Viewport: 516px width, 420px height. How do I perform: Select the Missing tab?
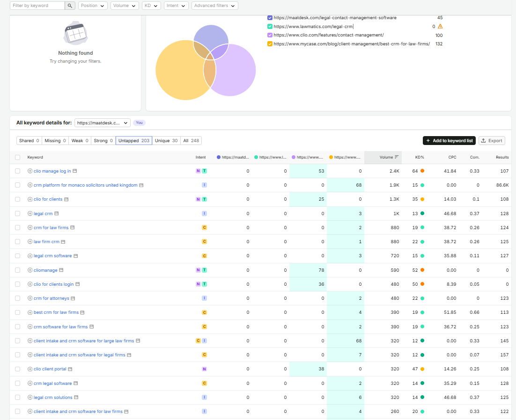[55, 141]
